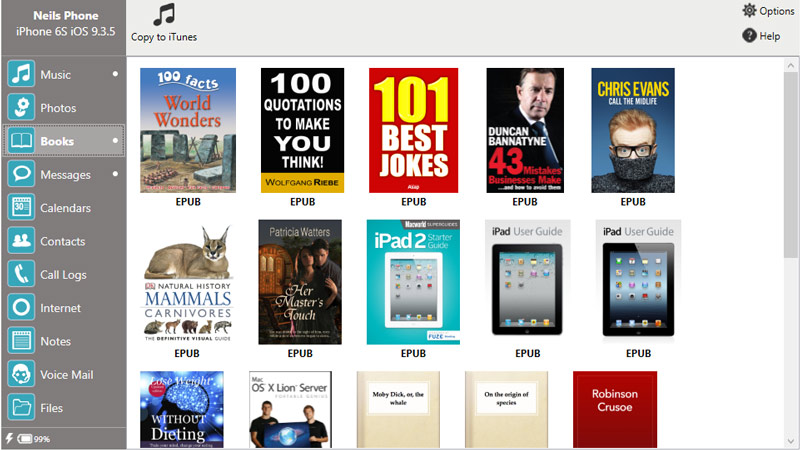Screen dimensions: 800x450
Task: Select the Lose Weight Without Dieting book
Action: [x=182, y=410]
